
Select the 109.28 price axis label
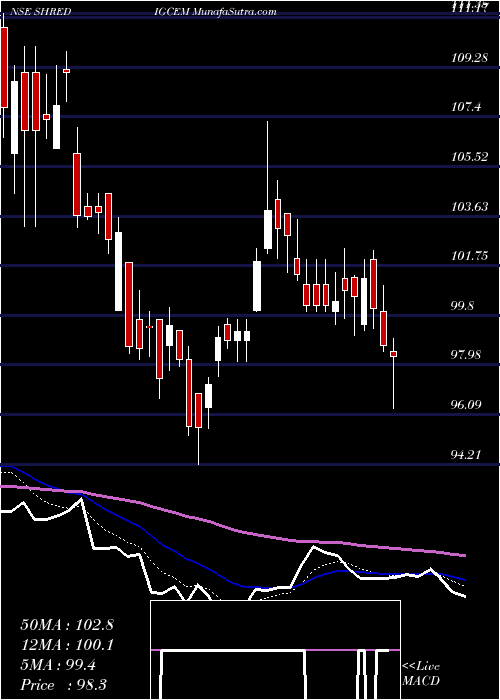pos(469,58)
